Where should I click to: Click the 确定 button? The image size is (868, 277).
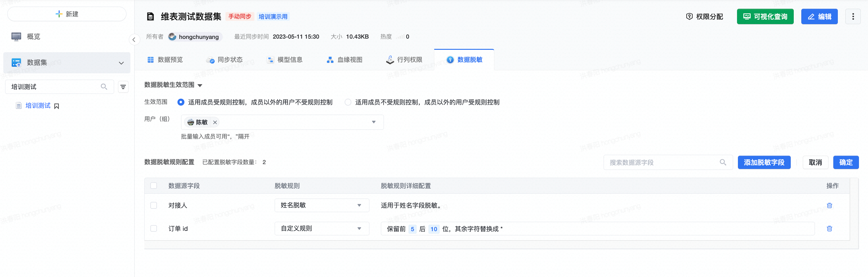pyautogui.click(x=846, y=162)
